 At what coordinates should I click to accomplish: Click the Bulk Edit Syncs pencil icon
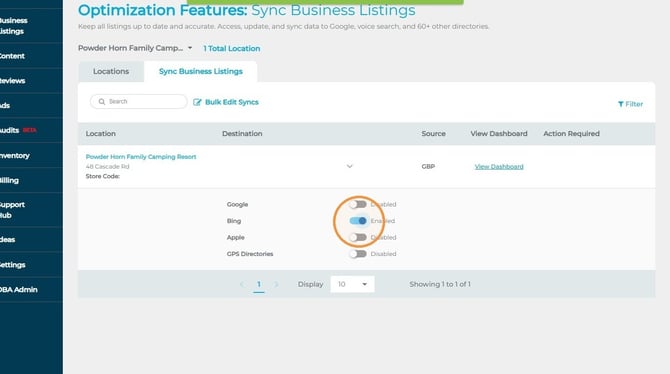click(x=197, y=102)
